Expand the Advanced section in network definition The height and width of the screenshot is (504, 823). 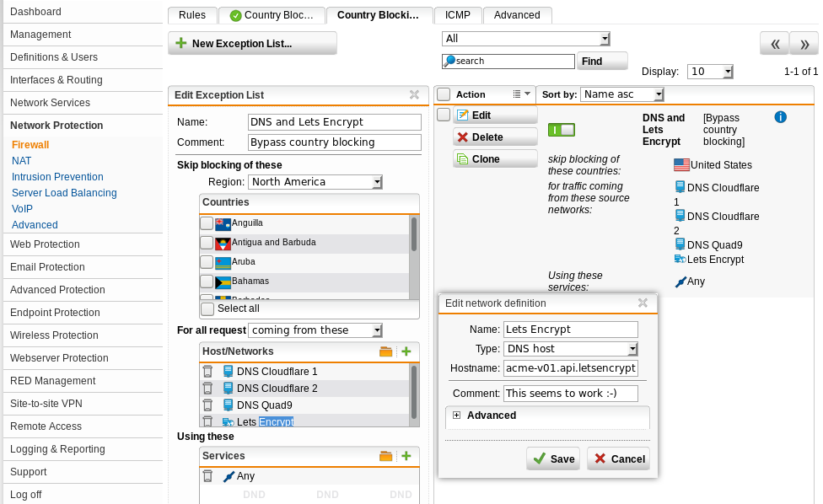[457, 416]
